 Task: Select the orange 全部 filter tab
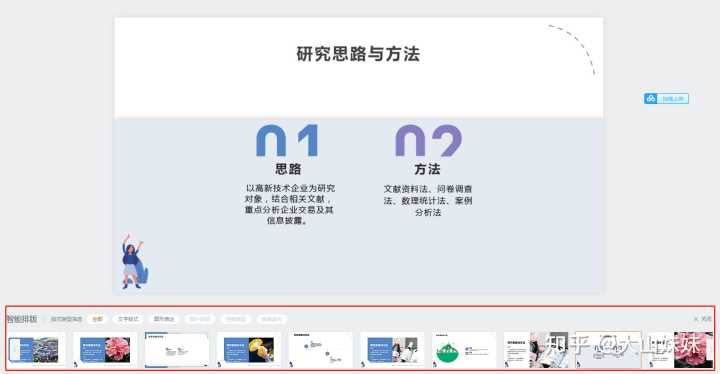[x=97, y=319]
